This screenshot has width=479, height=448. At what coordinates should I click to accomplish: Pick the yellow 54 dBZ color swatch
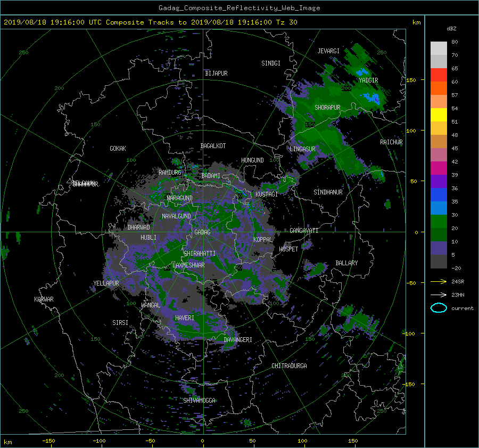click(439, 115)
